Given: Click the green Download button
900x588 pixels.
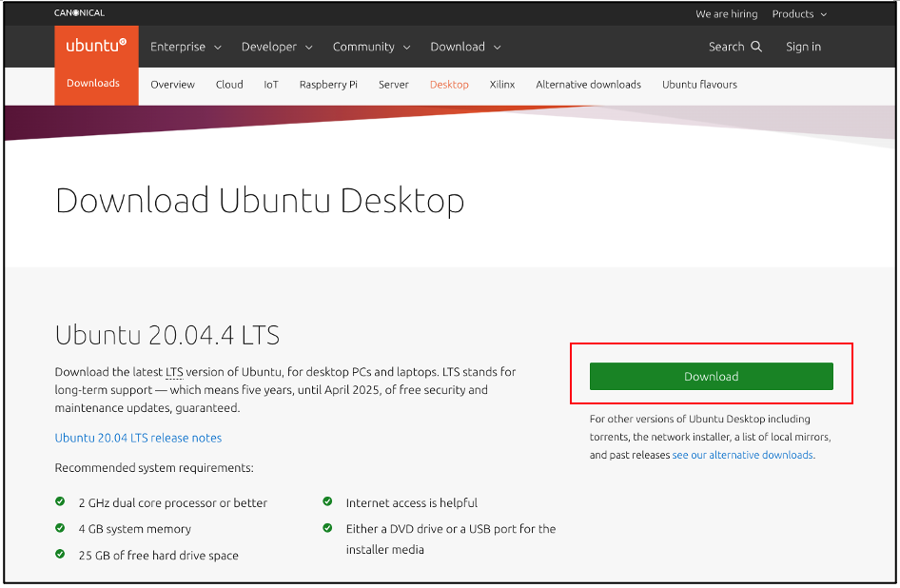Looking at the screenshot, I should click(x=712, y=376).
